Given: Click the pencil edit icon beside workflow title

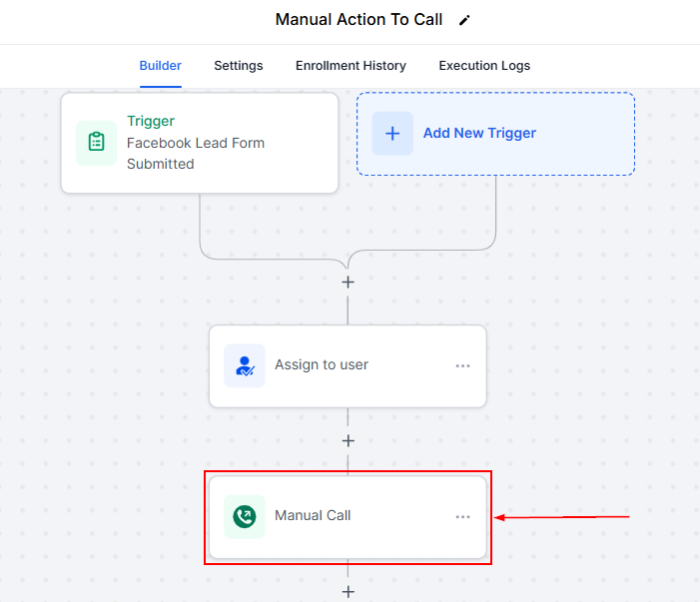Looking at the screenshot, I should (x=463, y=20).
